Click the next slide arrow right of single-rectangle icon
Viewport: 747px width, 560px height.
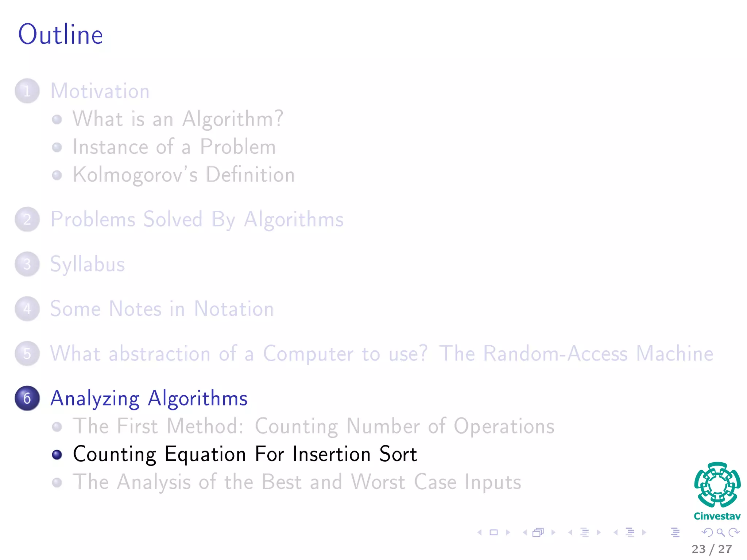coord(508,533)
